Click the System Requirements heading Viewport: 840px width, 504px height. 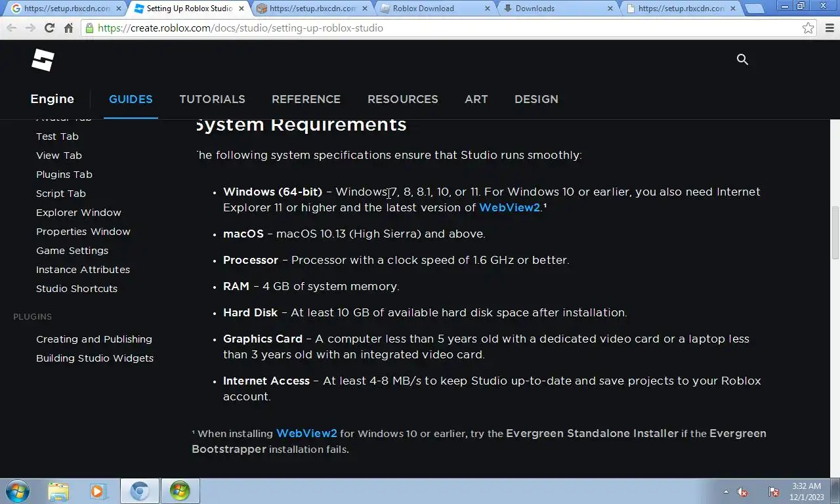301,125
